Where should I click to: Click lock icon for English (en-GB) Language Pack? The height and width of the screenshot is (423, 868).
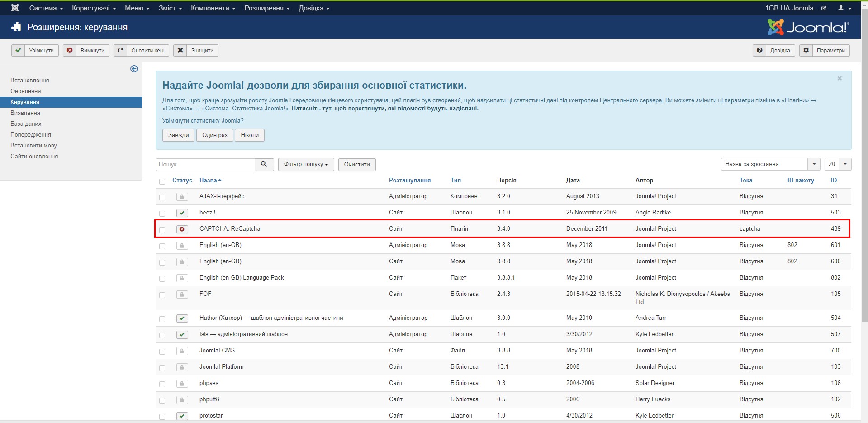(x=182, y=278)
